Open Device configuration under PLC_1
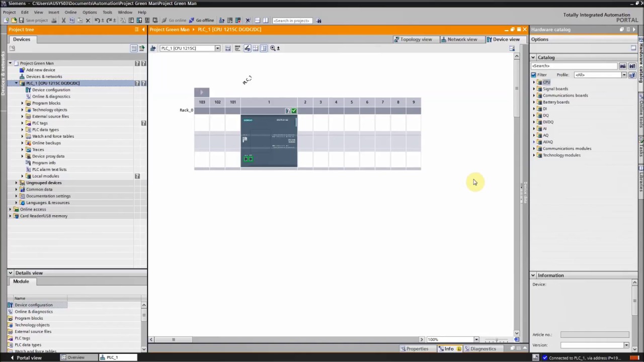 click(51, 90)
